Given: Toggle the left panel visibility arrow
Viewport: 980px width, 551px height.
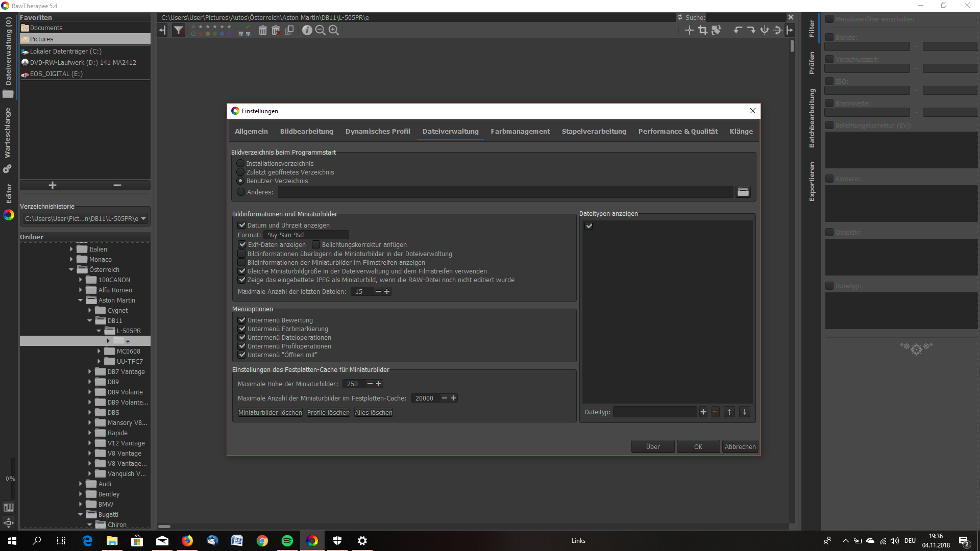Looking at the screenshot, I should 162,31.
